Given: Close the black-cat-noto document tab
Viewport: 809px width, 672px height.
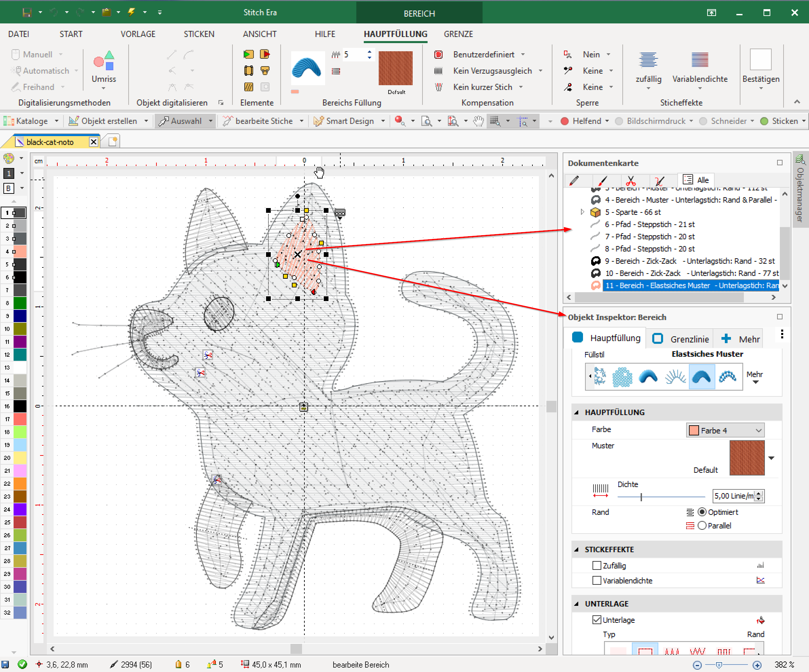Looking at the screenshot, I should 93,142.
